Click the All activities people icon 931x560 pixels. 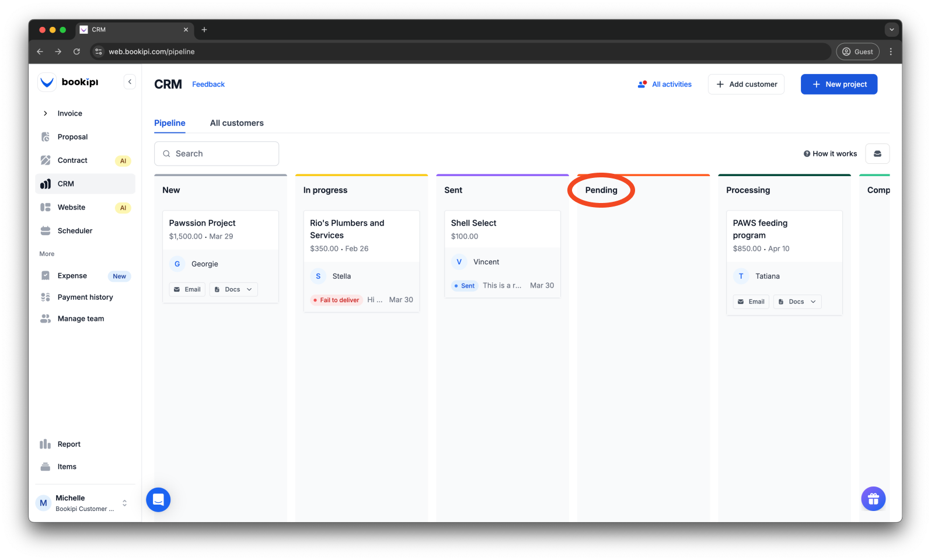pyautogui.click(x=642, y=84)
